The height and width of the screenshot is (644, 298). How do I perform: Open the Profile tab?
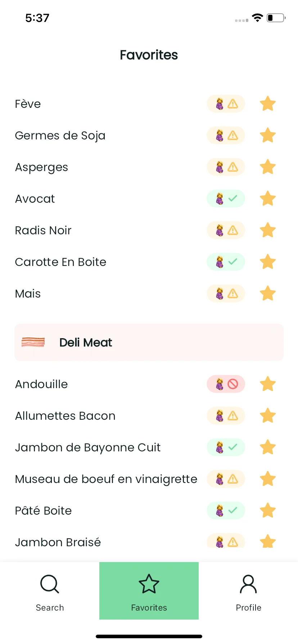coord(248,591)
